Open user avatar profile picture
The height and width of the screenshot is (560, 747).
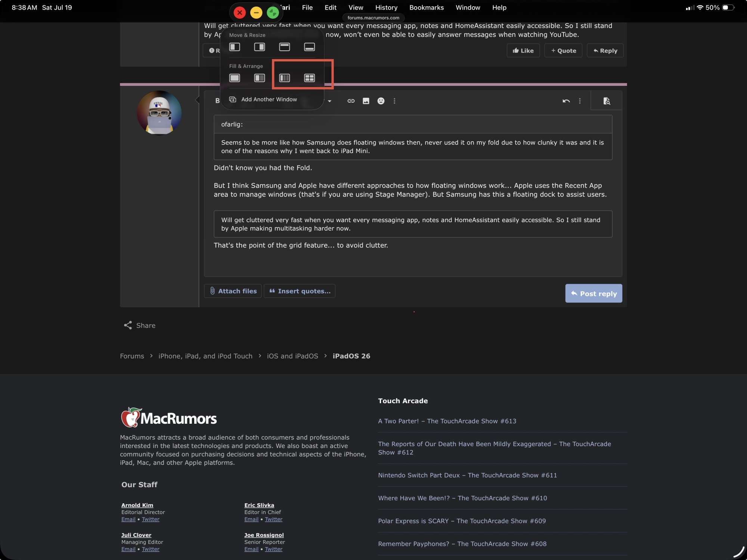pos(159,113)
